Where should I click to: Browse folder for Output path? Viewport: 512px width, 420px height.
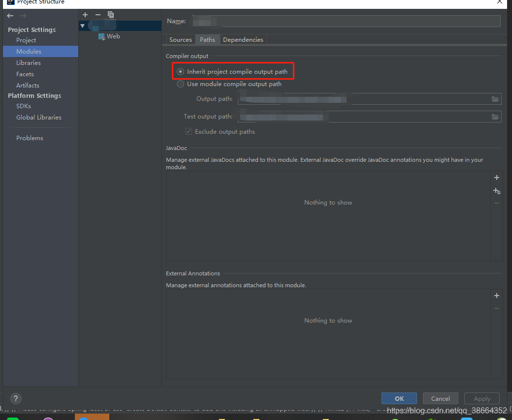point(495,99)
